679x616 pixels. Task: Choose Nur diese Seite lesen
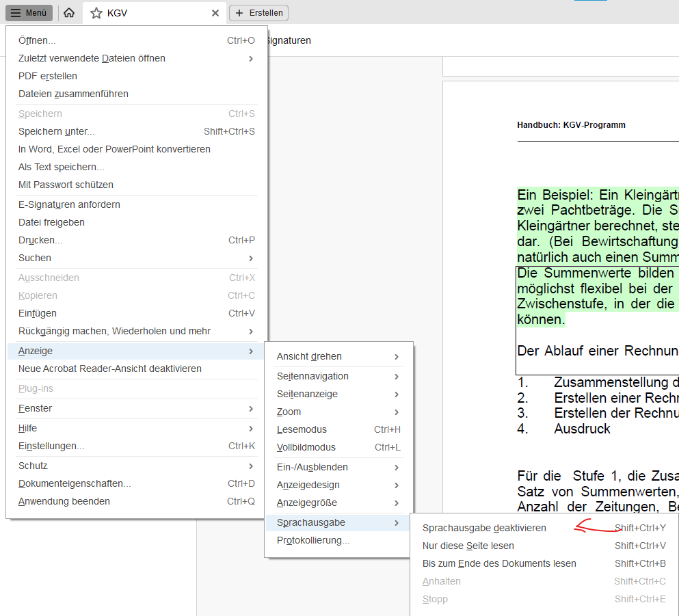(544, 546)
